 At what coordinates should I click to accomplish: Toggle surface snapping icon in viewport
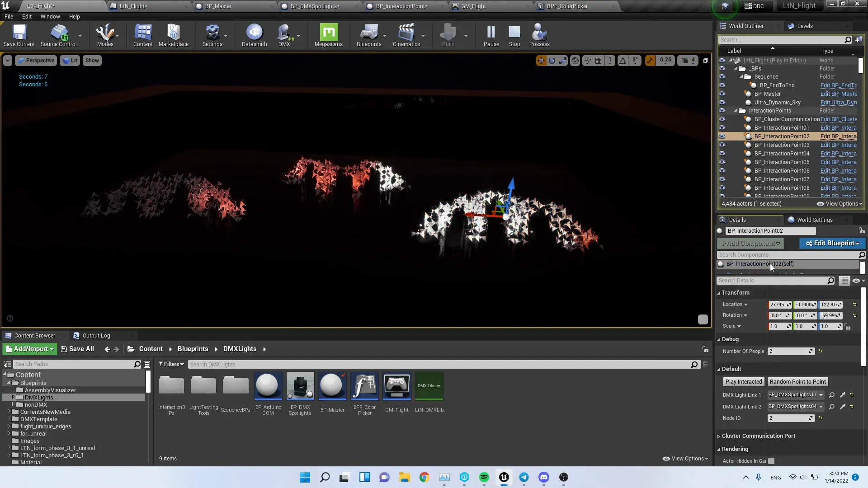pos(587,61)
